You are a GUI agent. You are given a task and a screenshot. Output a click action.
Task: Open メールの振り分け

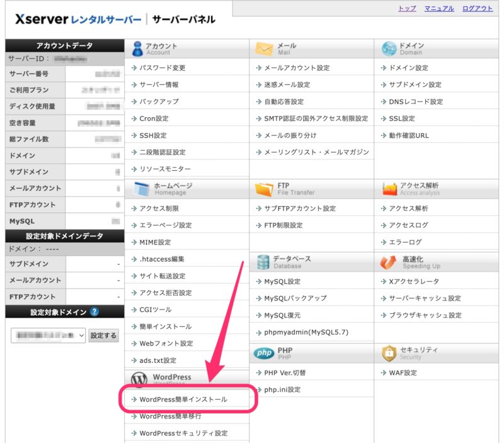pos(290,135)
